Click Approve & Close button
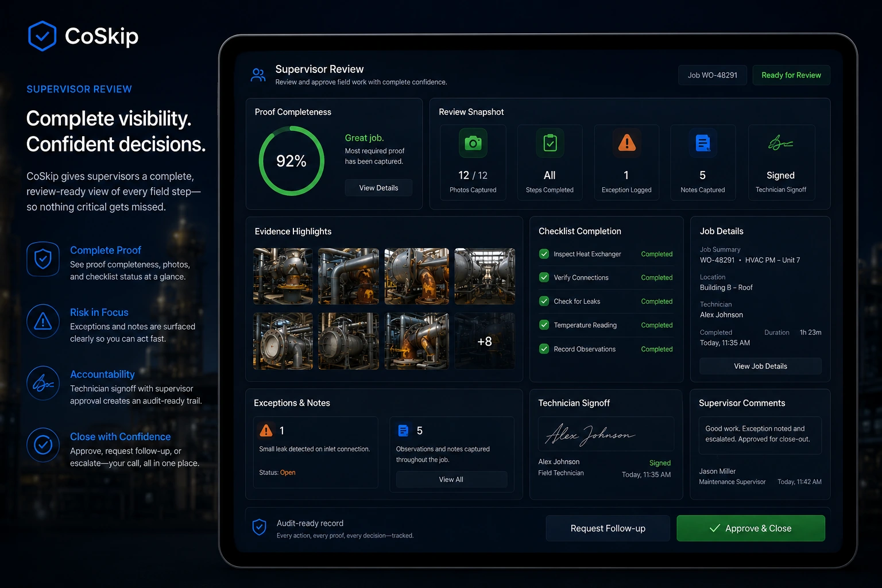The image size is (882, 588). (x=751, y=528)
